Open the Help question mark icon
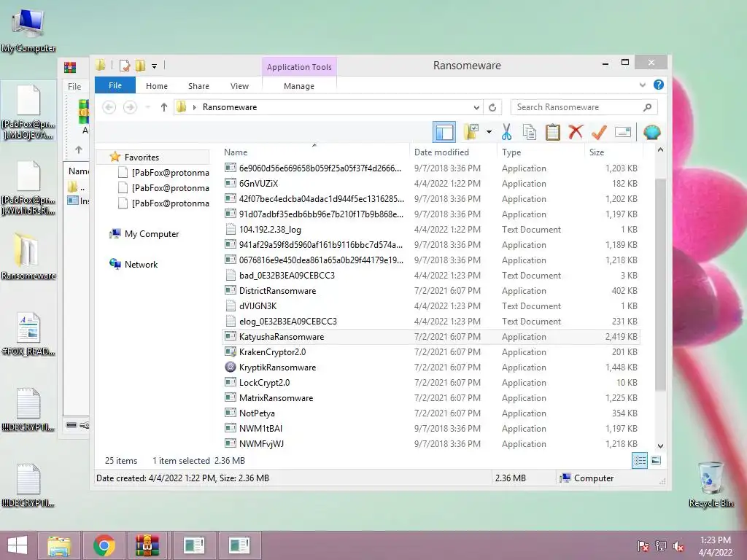Image resolution: width=747 pixels, height=560 pixels. point(659,85)
